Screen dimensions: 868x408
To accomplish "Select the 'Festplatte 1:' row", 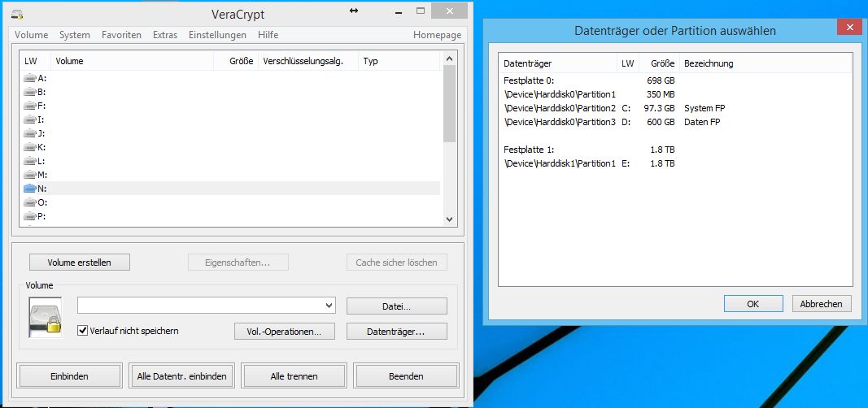I will 675,150.
